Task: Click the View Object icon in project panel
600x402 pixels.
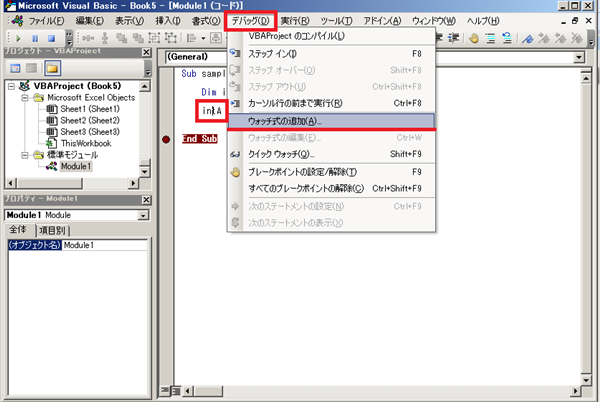Action: pyautogui.click(x=32, y=68)
